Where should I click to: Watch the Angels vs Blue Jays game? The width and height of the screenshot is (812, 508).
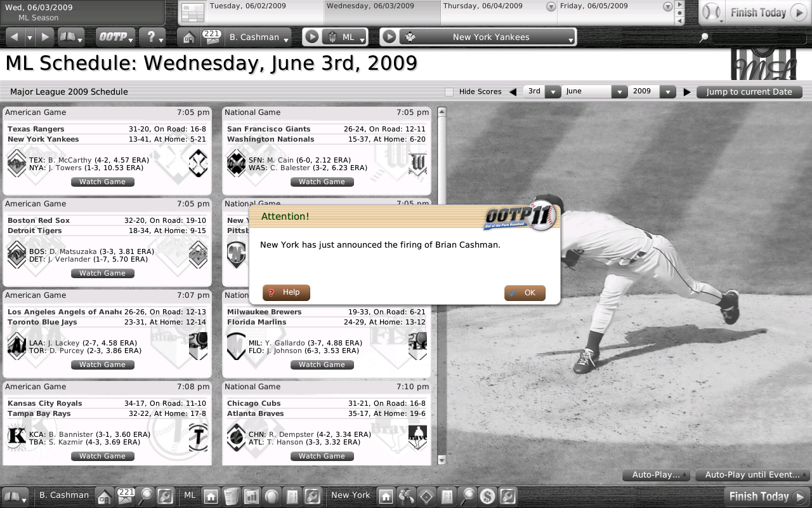click(x=102, y=364)
